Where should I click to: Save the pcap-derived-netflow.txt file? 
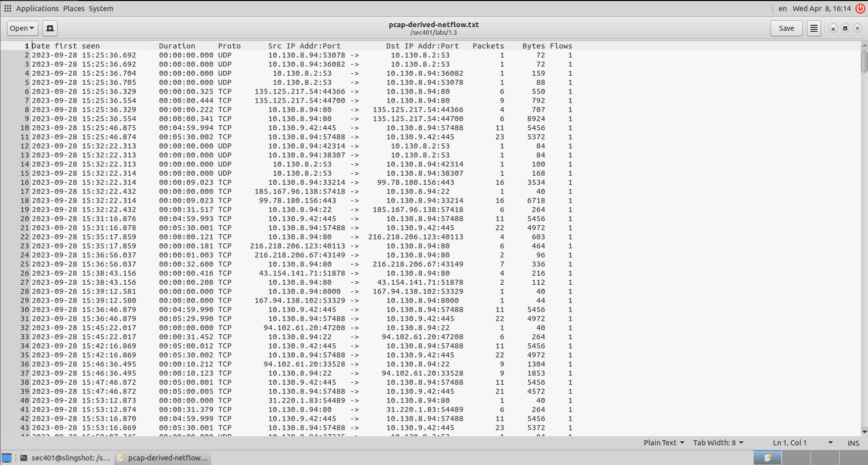[x=786, y=28]
